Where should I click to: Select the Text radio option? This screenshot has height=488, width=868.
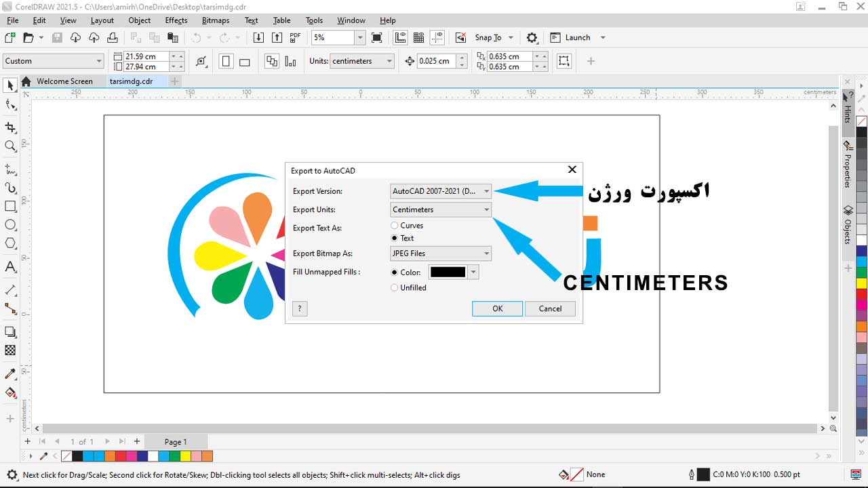pos(395,239)
